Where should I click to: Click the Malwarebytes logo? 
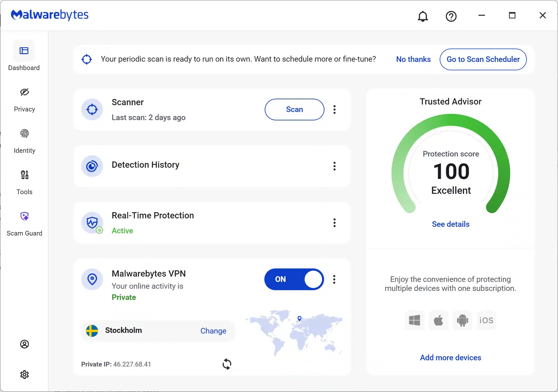point(50,15)
